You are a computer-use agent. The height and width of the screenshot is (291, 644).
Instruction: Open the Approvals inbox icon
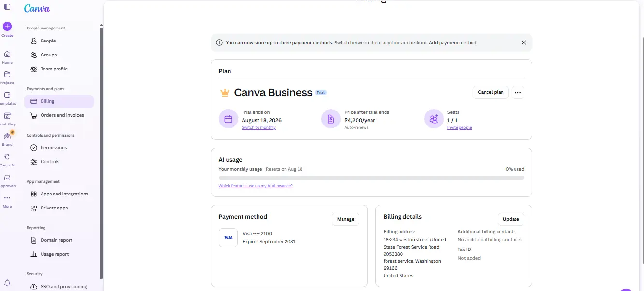tap(7, 178)
